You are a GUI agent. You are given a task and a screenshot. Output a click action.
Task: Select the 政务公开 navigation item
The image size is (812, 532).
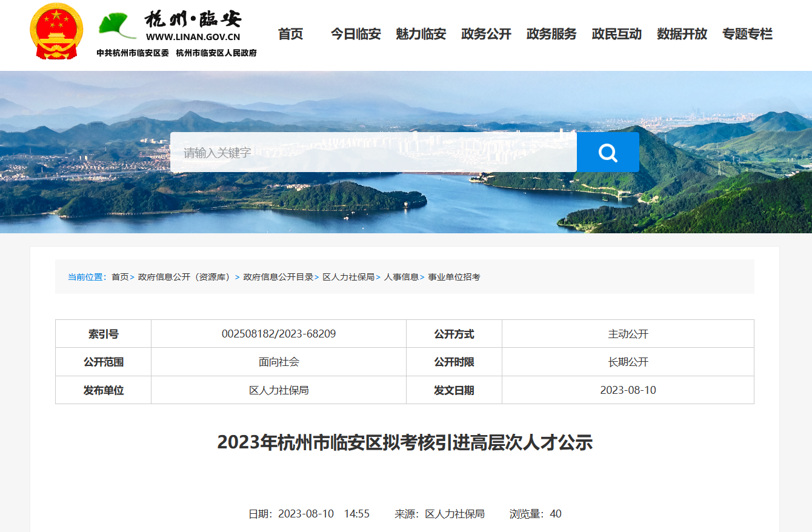tap(487, 35)
